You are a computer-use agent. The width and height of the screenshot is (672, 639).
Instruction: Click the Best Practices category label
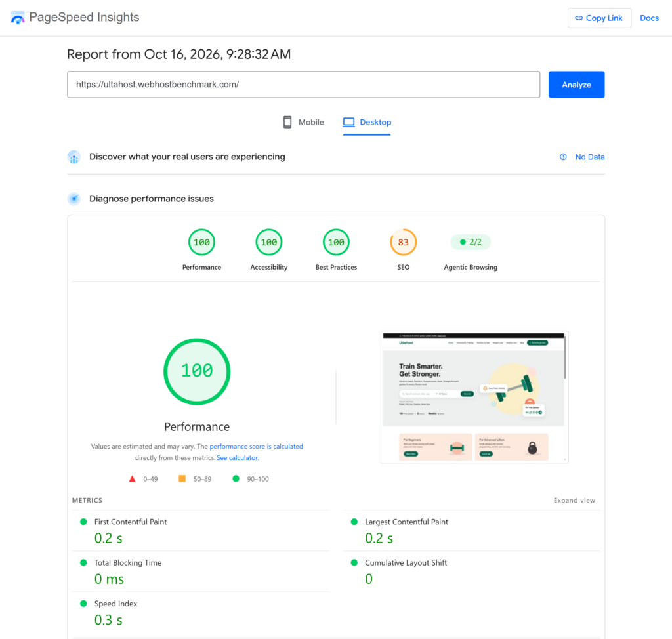pos(336,267)
